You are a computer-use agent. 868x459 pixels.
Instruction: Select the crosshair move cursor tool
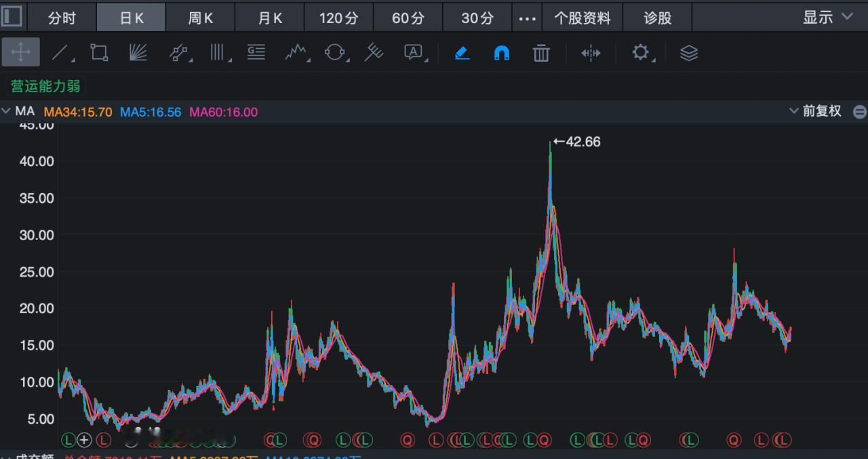pyautogui.click(x=21, y=52)
